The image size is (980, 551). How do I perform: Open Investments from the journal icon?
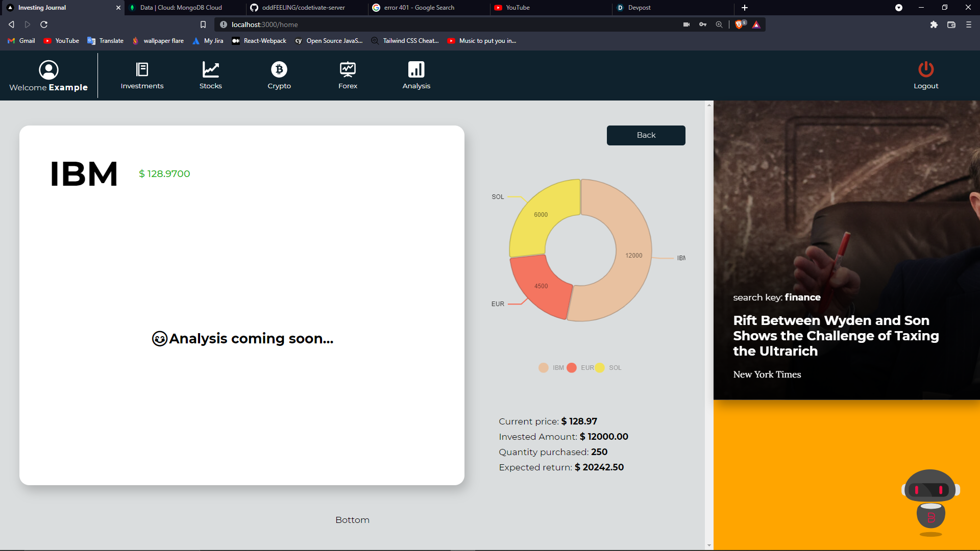(142, 69)
